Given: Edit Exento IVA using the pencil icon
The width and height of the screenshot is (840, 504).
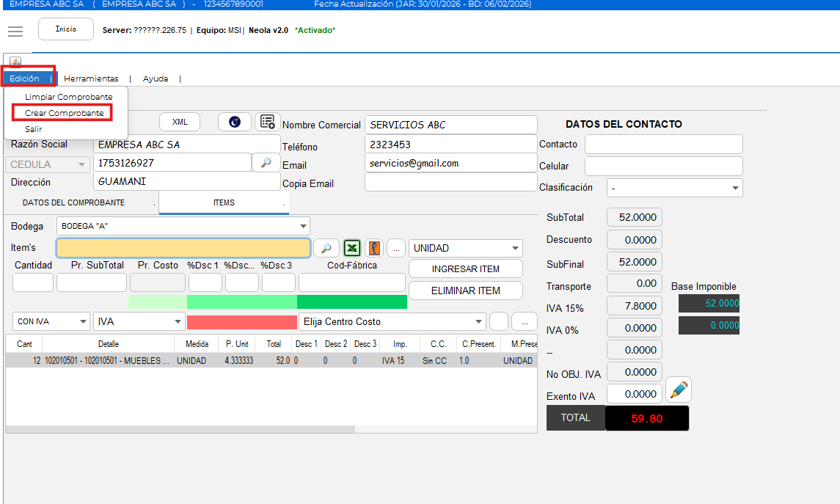Looking at the screenshot, I should point(679,390).
